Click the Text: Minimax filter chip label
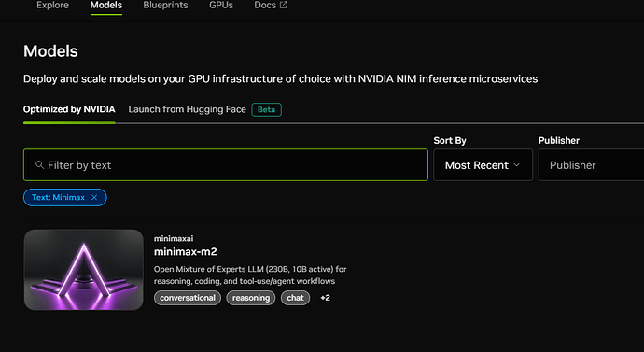This screenshot has width=644, height=352. (x=58, y=198)
